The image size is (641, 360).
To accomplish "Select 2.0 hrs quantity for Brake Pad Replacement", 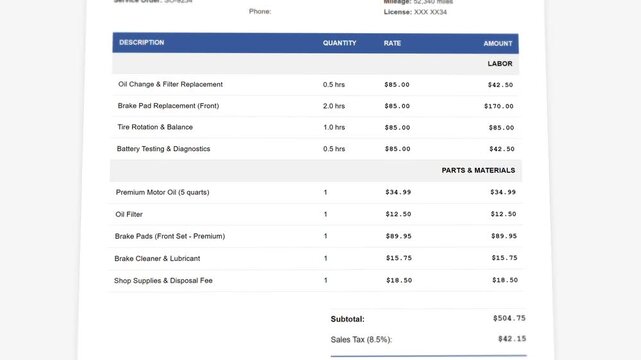I will 334,106.
